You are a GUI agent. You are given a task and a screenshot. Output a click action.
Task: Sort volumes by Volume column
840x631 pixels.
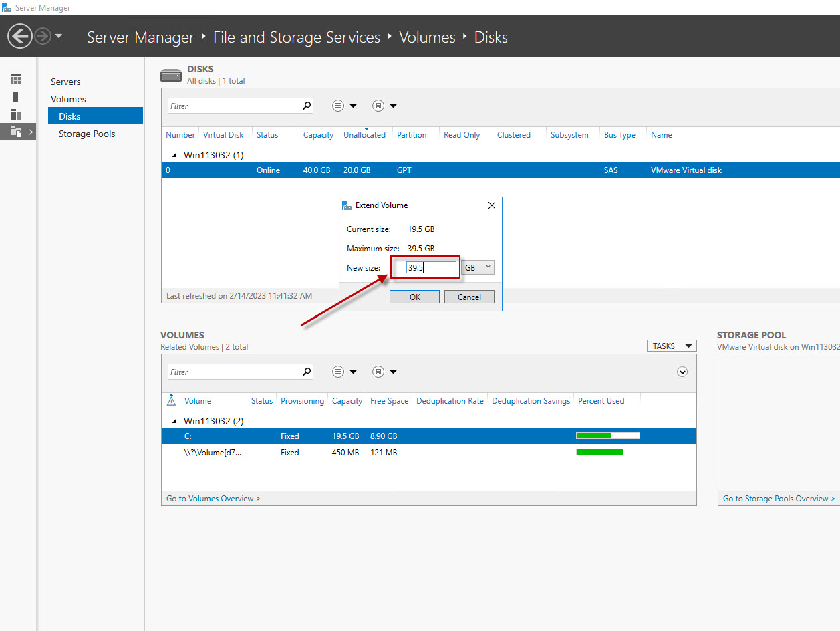pos(198,401)
